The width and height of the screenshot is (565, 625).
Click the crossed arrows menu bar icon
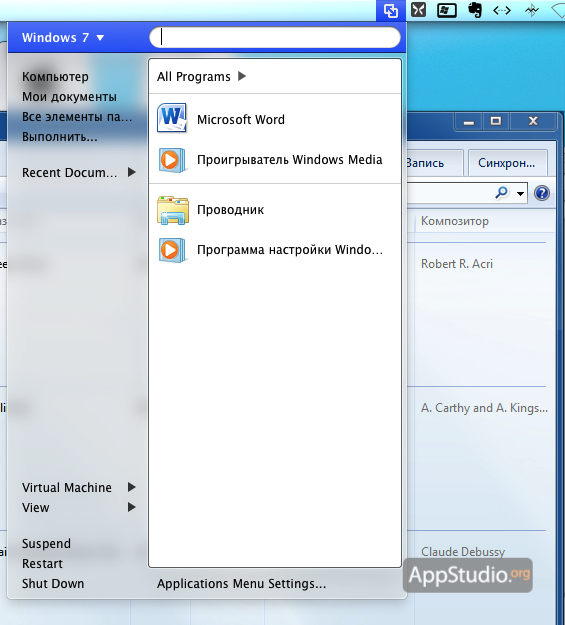418,10
